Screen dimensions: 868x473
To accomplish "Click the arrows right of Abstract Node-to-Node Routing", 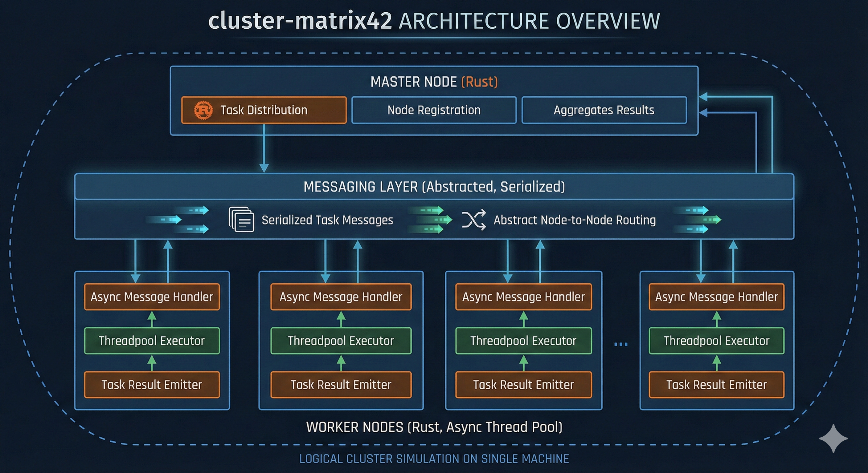I will tap(697, 220).
